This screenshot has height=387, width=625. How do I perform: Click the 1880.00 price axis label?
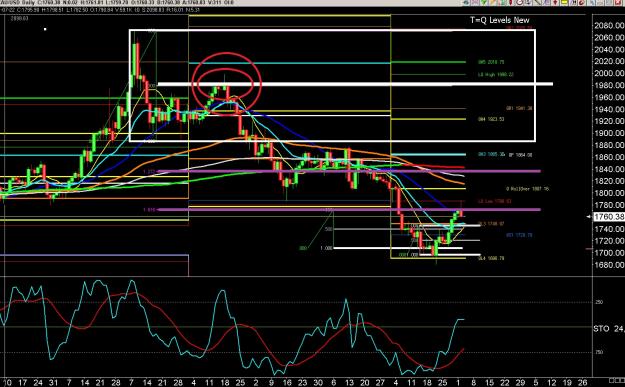609,145
